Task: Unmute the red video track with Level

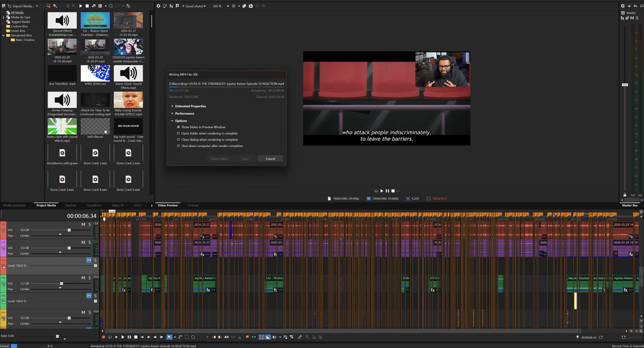Action: click(89, 260)
